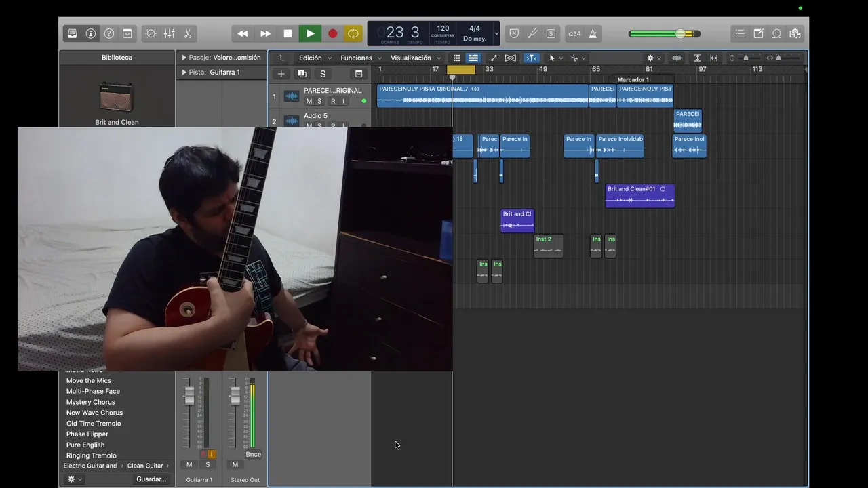Image resolution: width=868 pixels, height=488 pixels.
Task: Click the 4/4 time signature display
Action: point(475,28)
